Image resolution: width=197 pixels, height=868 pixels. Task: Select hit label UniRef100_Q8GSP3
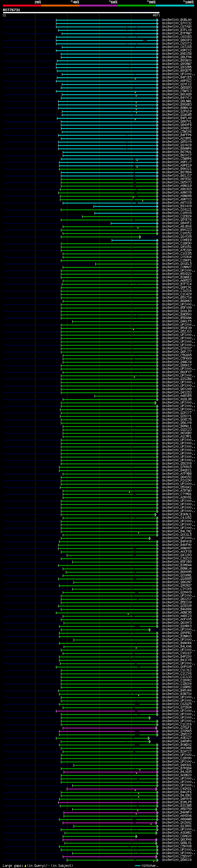point(177,40)
